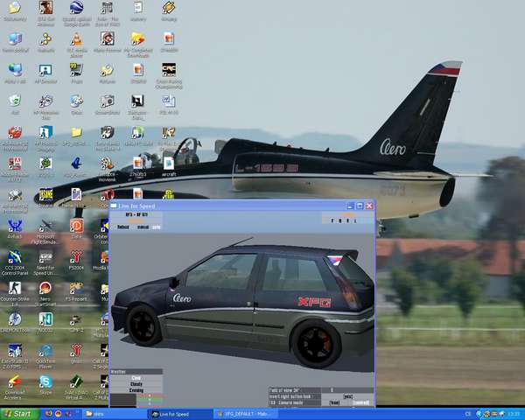Open the Word document icon on desktop
The image size is (525, 420).
click(169, 104)
